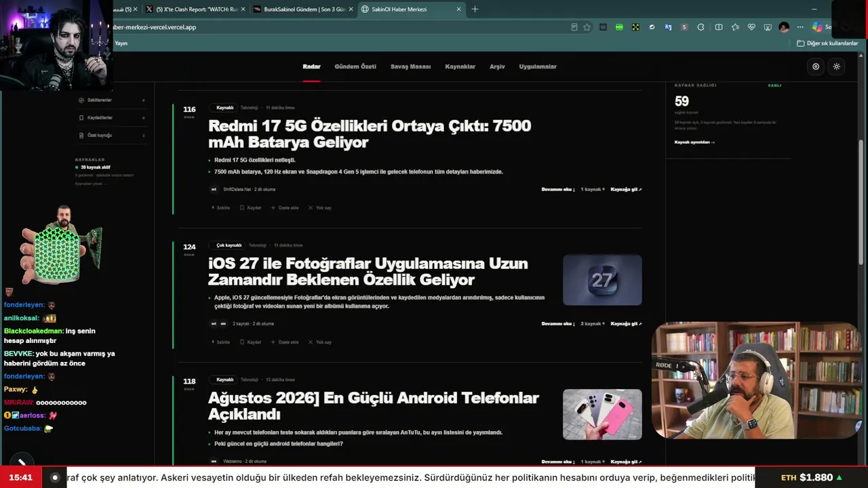Close the BurakSakinol Gündem browser tab
This screenshot has height=488, width=868.
(x=351, y=9)
